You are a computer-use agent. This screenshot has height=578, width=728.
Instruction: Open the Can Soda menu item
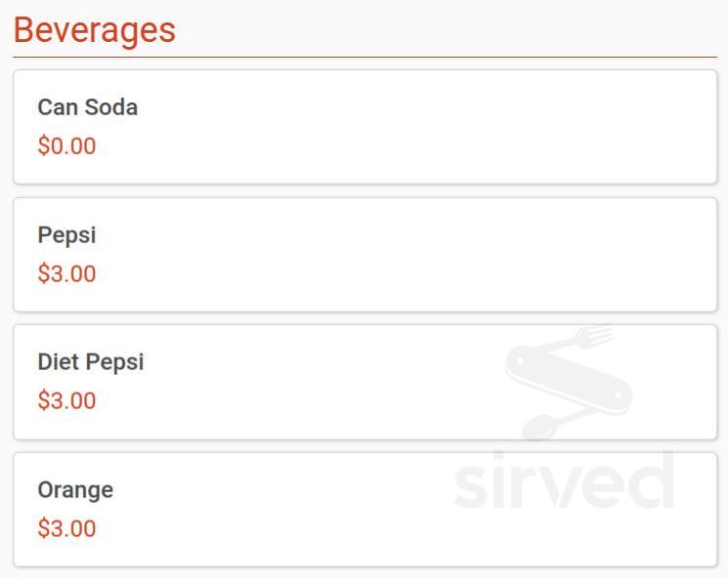pos(364,127)
